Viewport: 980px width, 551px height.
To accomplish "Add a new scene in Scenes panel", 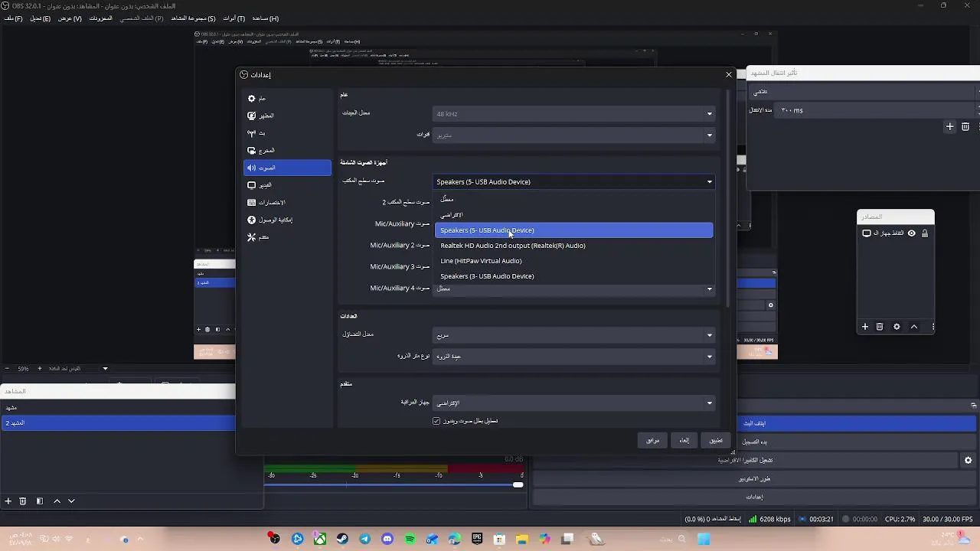I will click(8, 501).
